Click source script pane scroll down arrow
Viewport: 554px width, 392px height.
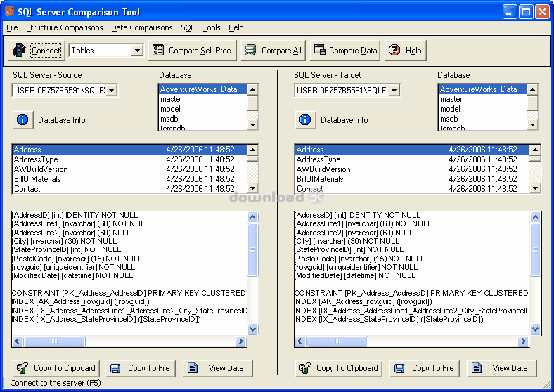click(x=252, y=329)
